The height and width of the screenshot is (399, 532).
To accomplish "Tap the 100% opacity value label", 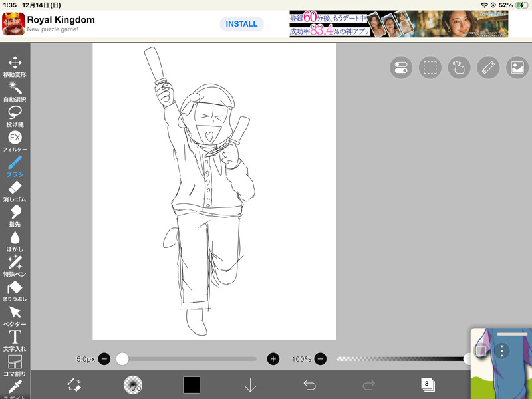I will (x=301, y=359).
